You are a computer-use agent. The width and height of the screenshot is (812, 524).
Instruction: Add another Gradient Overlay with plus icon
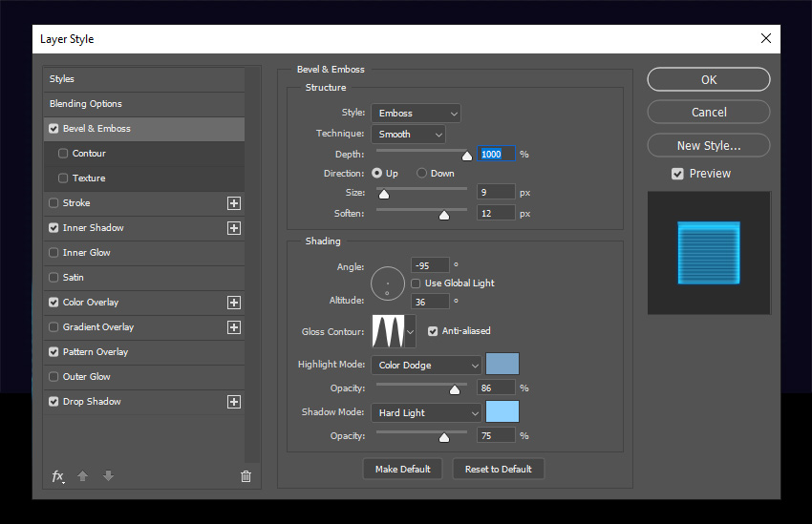point(234,327)
